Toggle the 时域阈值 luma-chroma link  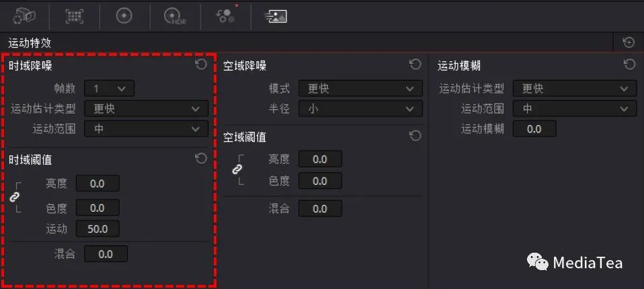pyautogui.click(x=15, y=198)
